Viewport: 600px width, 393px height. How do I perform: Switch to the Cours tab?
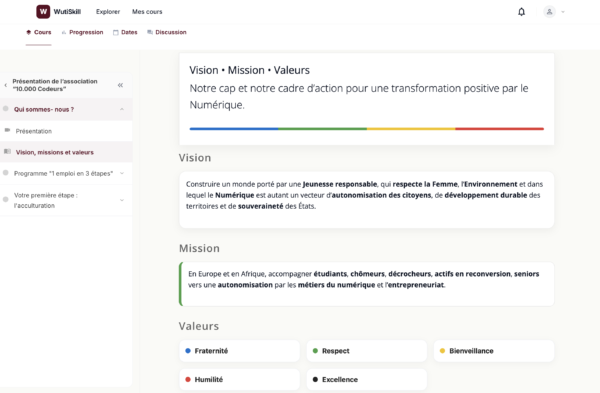click(39, 32)
